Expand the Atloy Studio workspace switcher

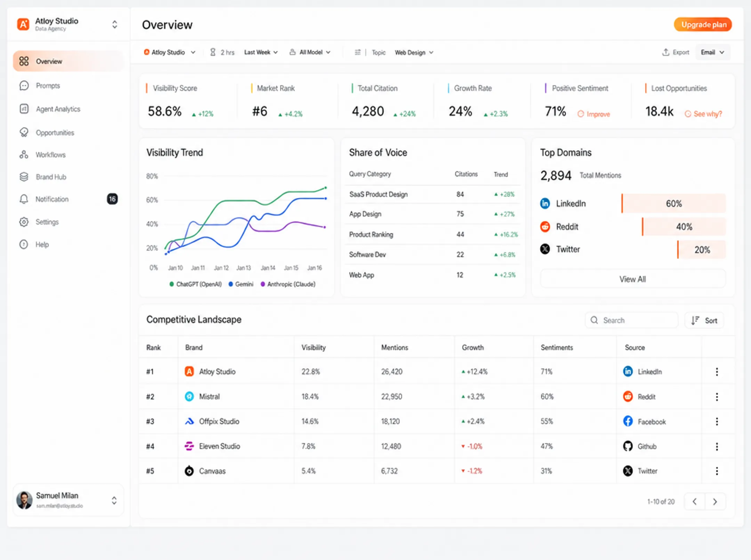click(x=114, y=24)
